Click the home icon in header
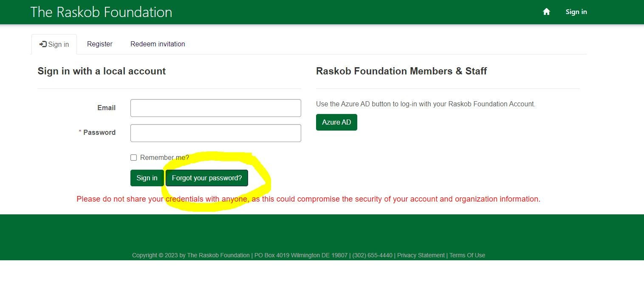The image size is (644, 296). [x=546, y=12]
